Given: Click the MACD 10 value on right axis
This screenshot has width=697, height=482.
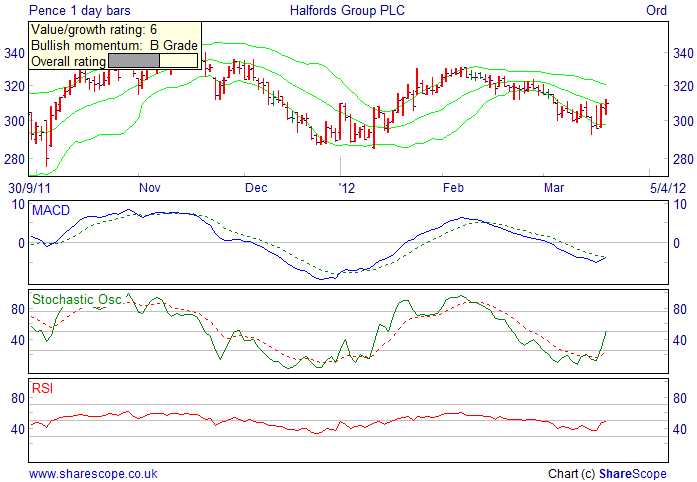Looking at the screenshot, I should [680, 205].
